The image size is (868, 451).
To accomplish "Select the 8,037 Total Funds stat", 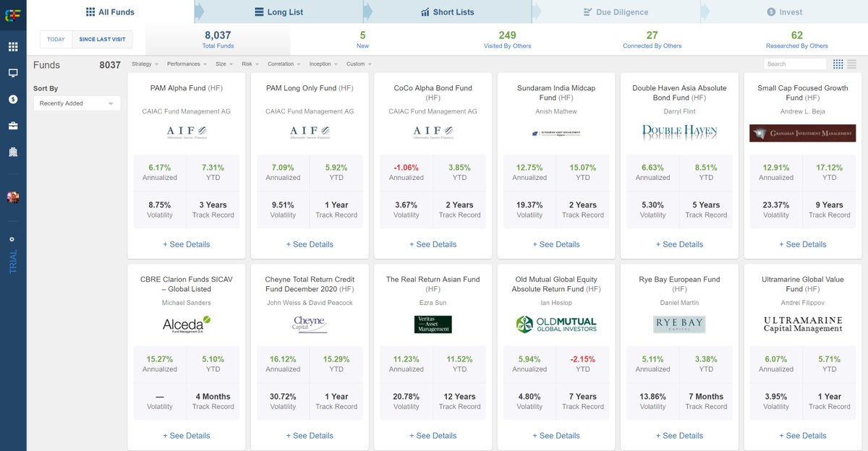I will pos(218,40).
